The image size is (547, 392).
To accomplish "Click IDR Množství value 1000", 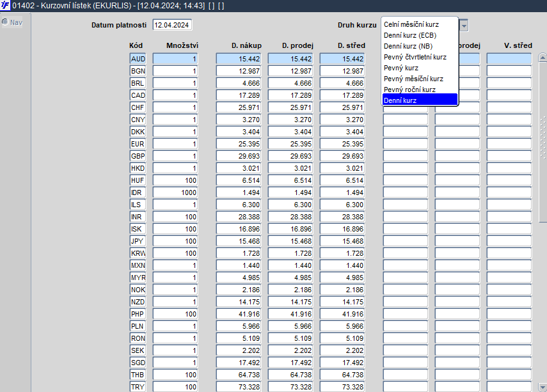I will (175, 192).
